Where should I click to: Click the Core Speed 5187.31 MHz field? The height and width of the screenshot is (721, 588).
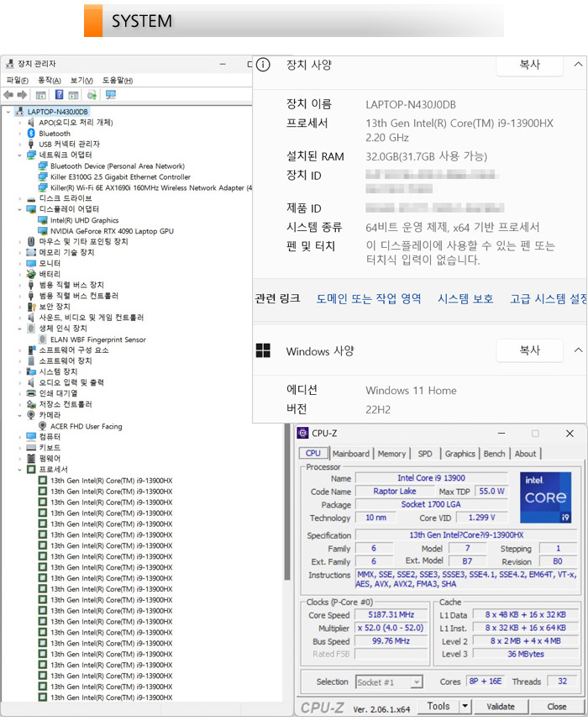point(391,615)
